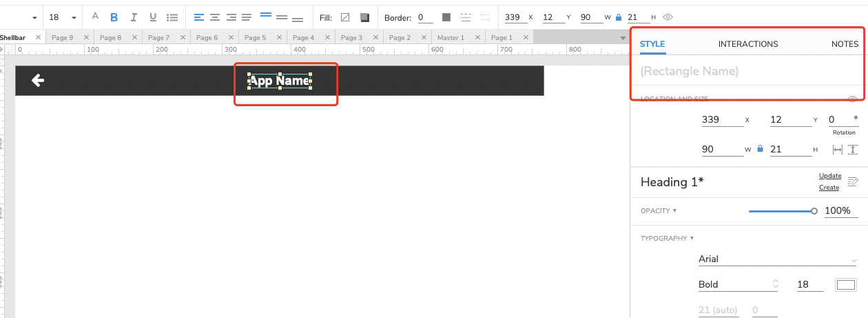Viewport: 868px width, 318px height.
Task: Open the Bold typeface stepper dropdown
Action: tap(738, 284)
